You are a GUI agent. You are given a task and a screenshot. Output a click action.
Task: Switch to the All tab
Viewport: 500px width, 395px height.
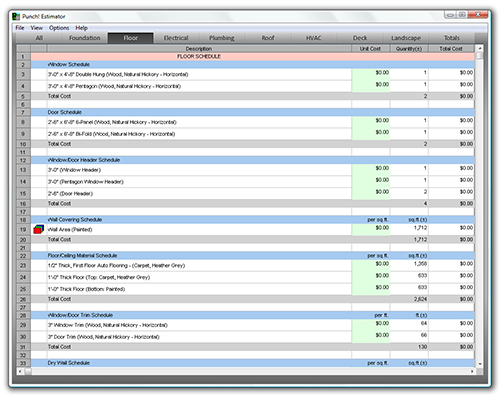(39, 38)
